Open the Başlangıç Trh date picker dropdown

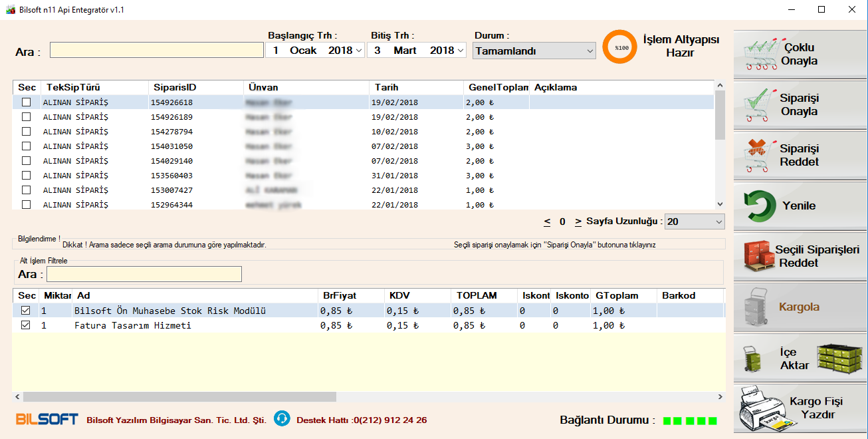click(x=359, y=51)
